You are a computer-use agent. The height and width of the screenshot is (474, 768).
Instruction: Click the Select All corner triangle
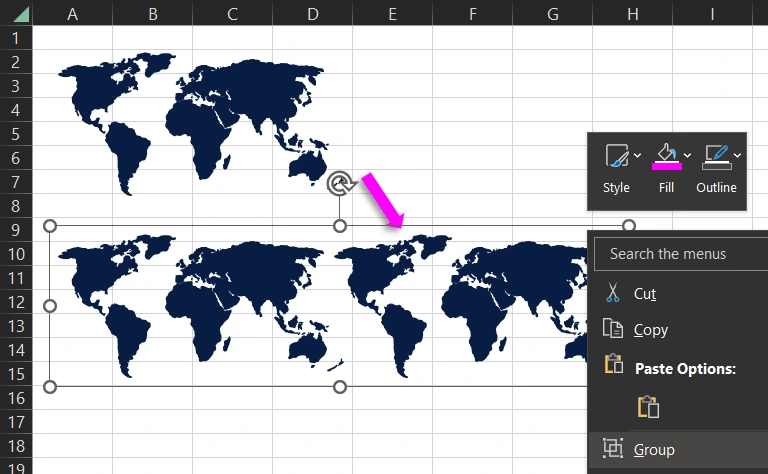click(x=21, y=14)
